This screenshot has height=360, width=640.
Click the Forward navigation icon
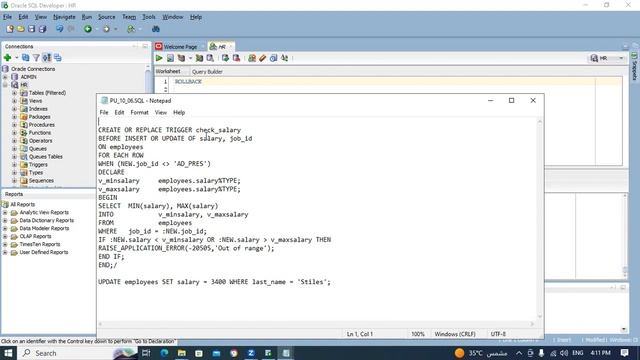pyautogui.click(x=107, y=29)
